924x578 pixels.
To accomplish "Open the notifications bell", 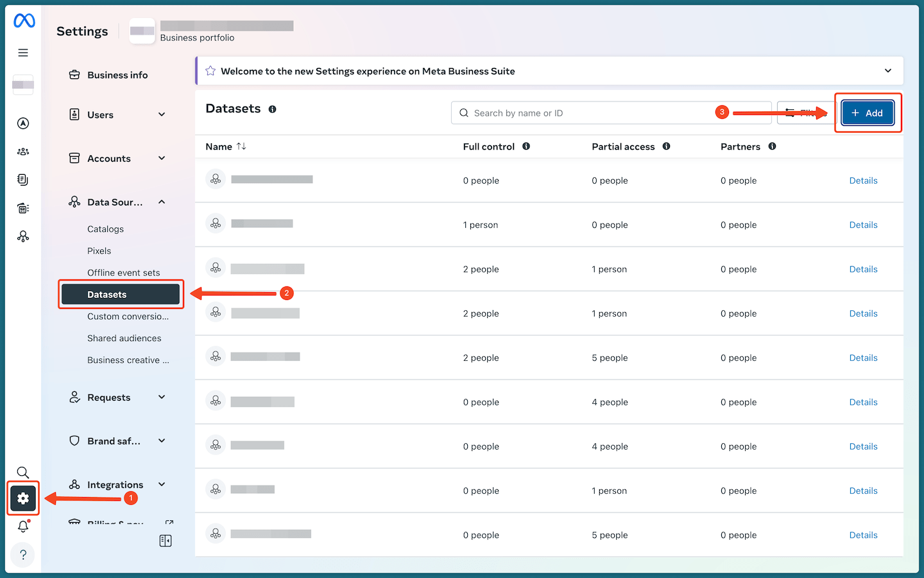I will coord(23,526).
